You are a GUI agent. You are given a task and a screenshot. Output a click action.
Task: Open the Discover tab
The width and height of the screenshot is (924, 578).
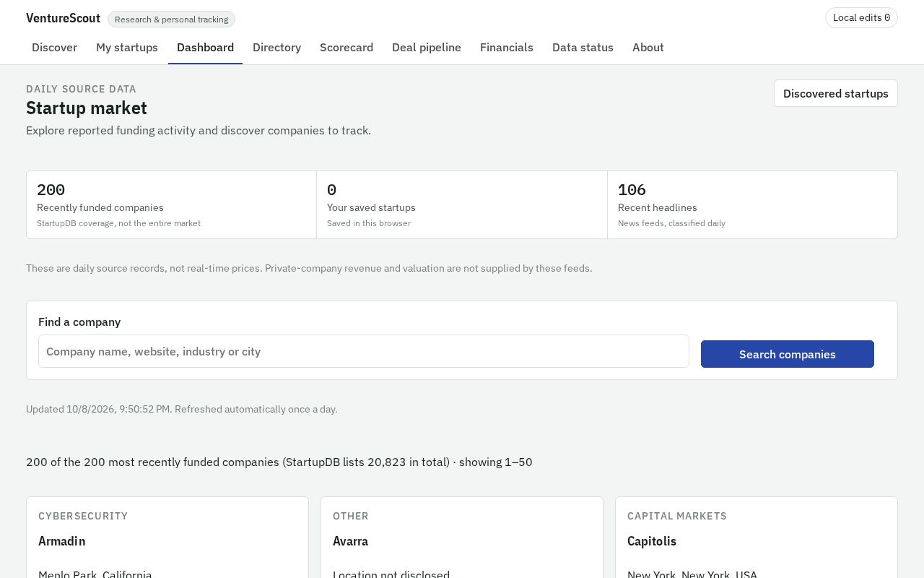click(54, 47)
